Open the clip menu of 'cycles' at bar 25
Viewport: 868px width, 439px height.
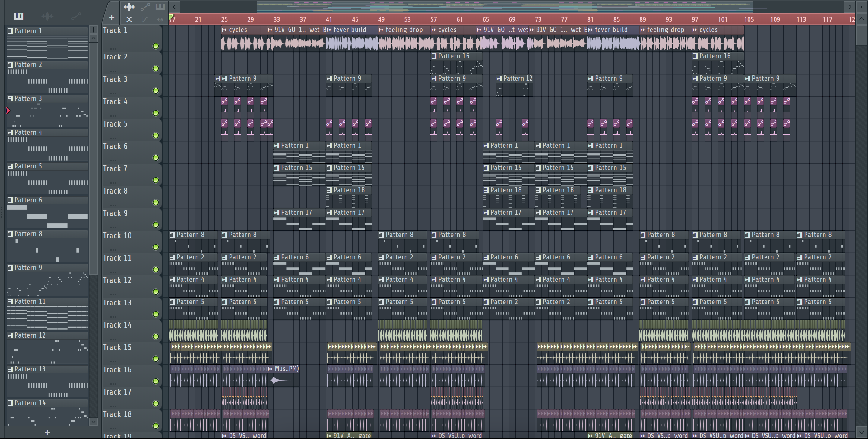(224, 30)
